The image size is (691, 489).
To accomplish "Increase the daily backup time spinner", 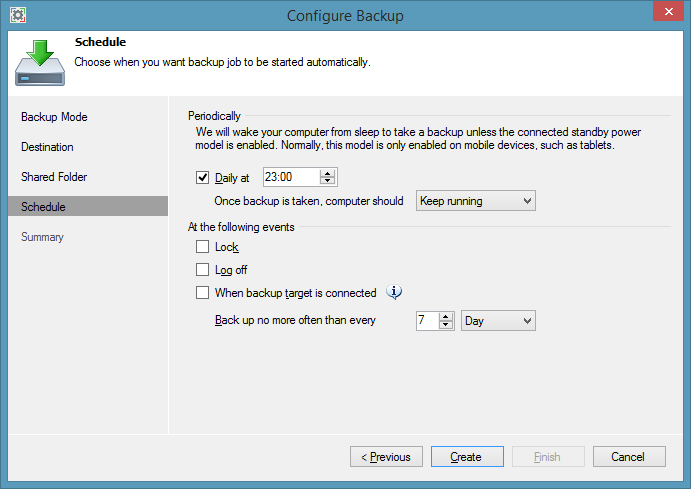I will click(327, 173).
